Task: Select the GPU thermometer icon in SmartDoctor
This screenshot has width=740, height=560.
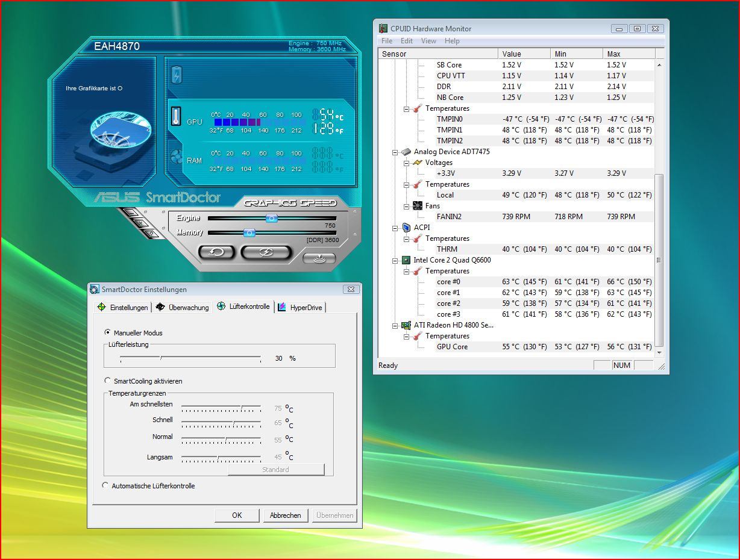Action: [x=176, y=116]
